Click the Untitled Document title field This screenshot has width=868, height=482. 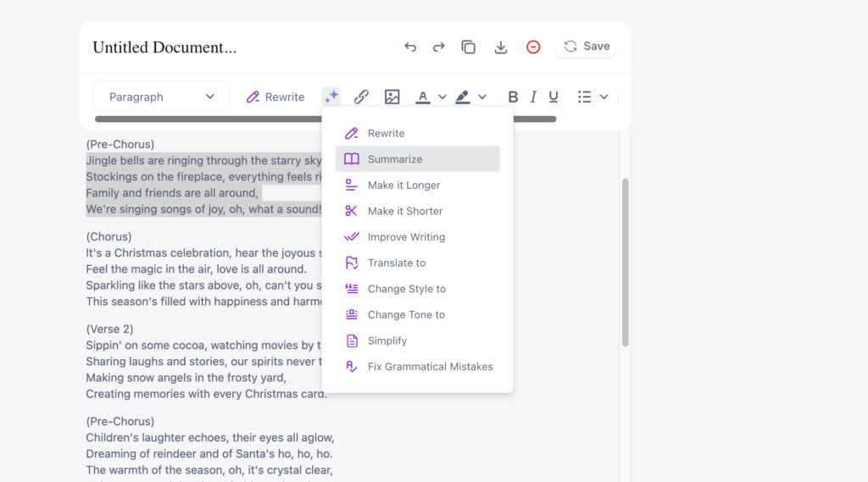coord(164,47)
